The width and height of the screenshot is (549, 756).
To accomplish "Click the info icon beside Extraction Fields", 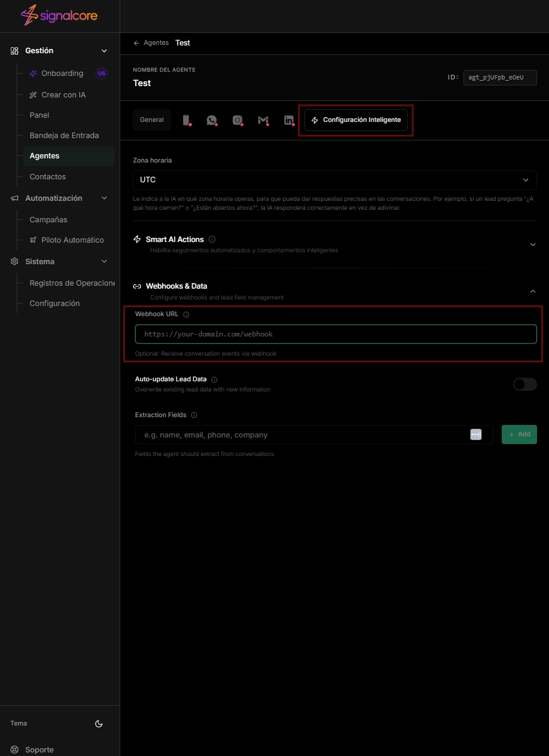I will tap(194, 415).
